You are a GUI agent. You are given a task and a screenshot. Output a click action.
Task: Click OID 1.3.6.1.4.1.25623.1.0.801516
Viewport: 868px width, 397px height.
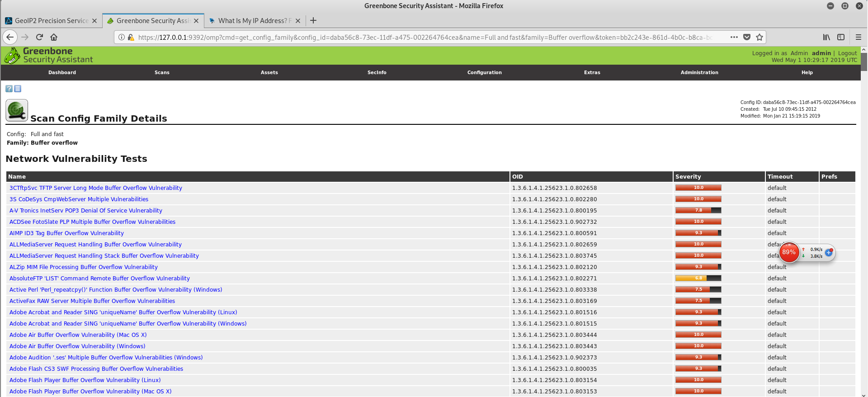click(555, 312)
